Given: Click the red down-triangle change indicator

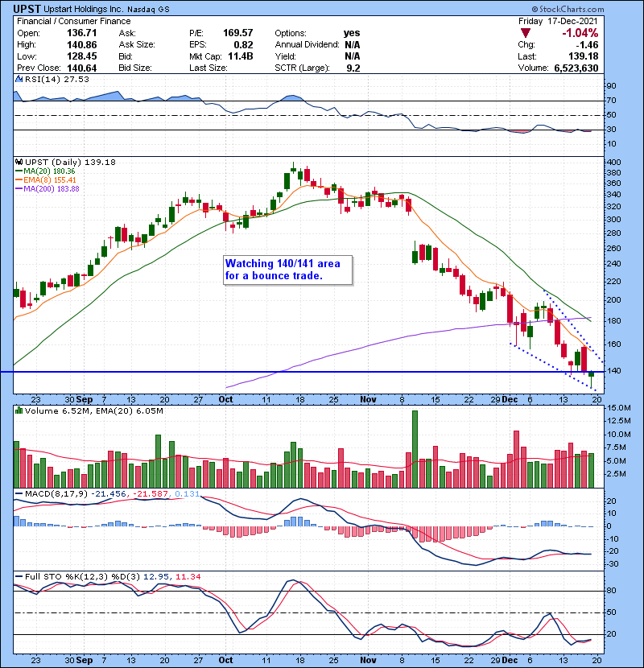Looking at the screenshot, I should [x=525, y=33].
